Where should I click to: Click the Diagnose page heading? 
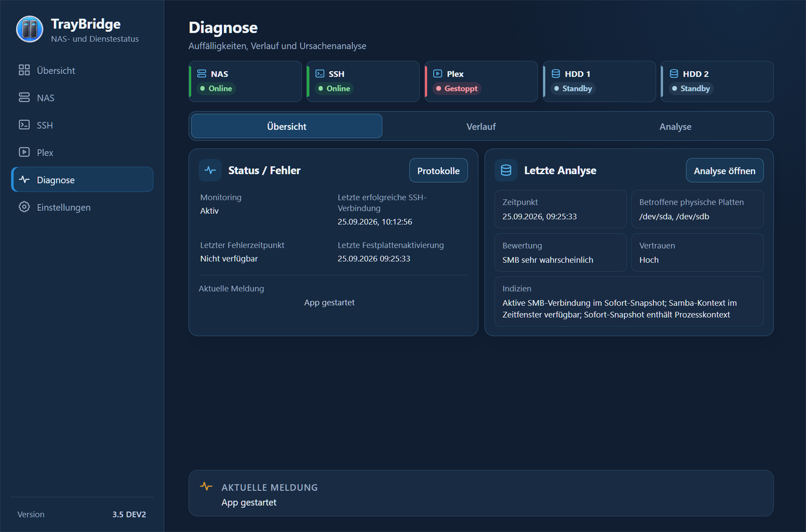tap(223, 28)
